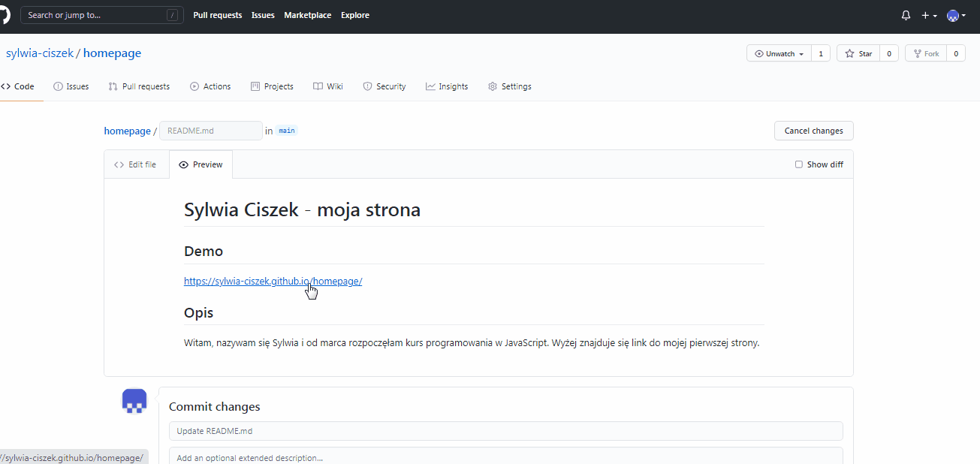Click the main branch label
This screenshot has height=464, width=980.
point(287,131)
